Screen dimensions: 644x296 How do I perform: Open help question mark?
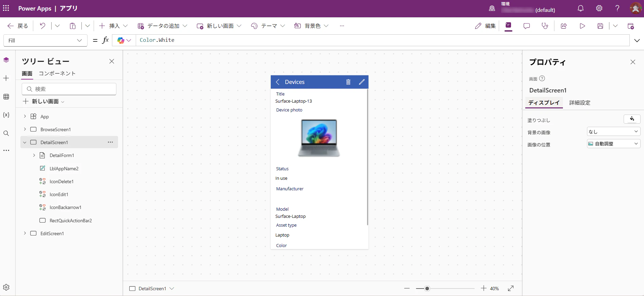point(617,8)
